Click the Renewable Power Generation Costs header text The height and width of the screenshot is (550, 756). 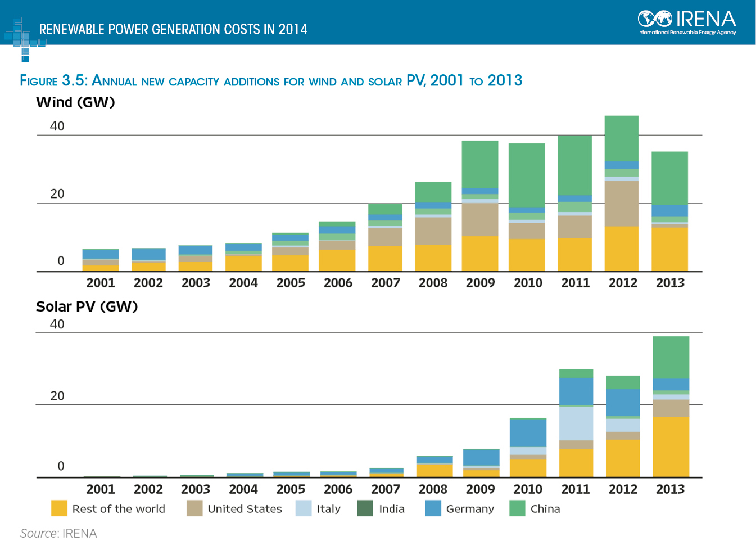point(173,29)
